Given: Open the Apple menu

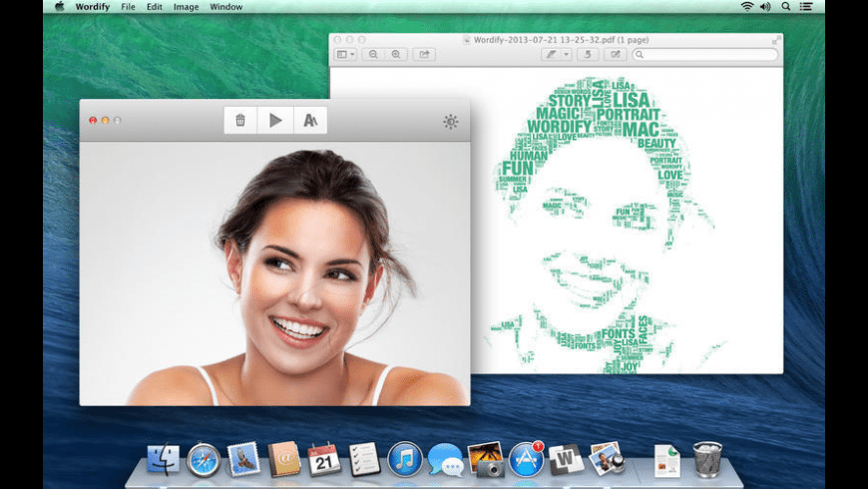Looking at the screenshot, I should click(x=59, y=7).
